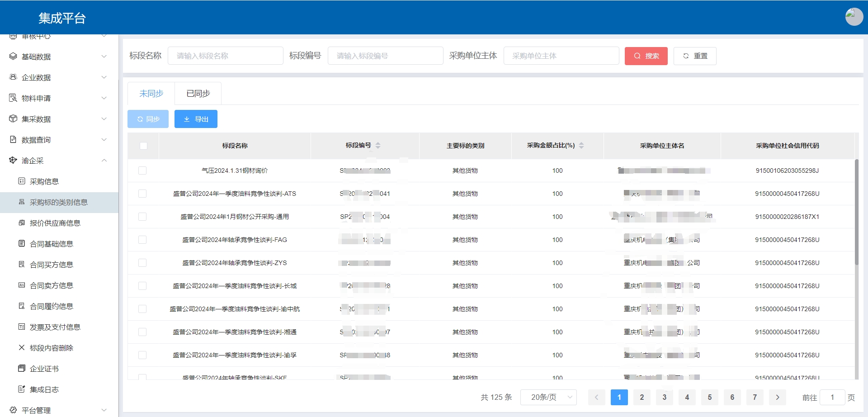Click the 标段名称 search input field

click(225, 56)
